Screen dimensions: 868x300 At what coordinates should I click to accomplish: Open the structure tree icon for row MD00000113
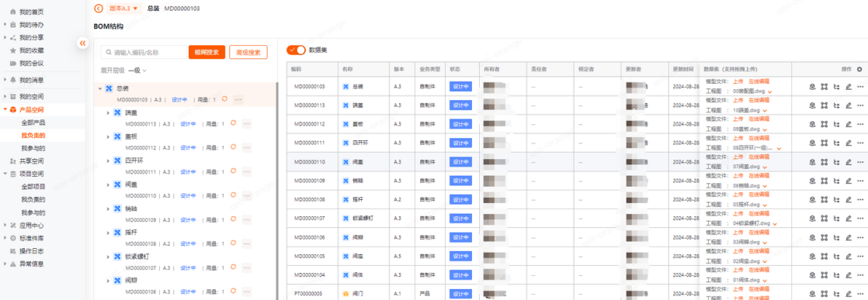[x=836, y=105]
